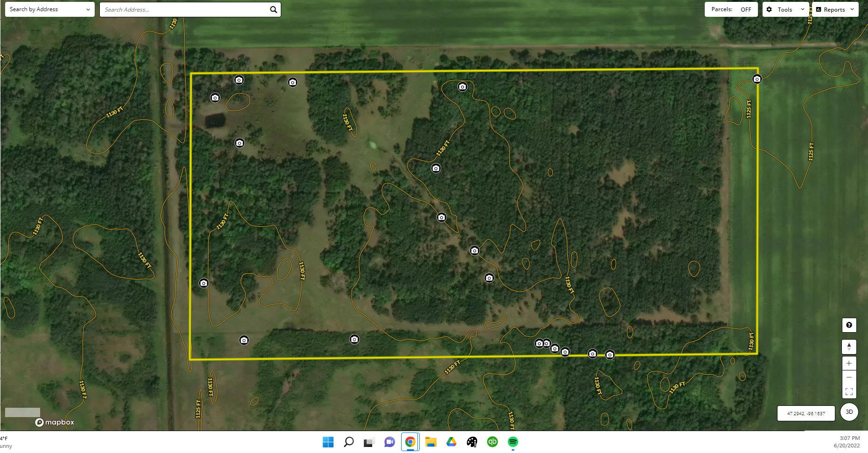The height and width of the screenshot is (453, 868).
Task: Click the Search Address input field
Action: click(x=184, y=10)
